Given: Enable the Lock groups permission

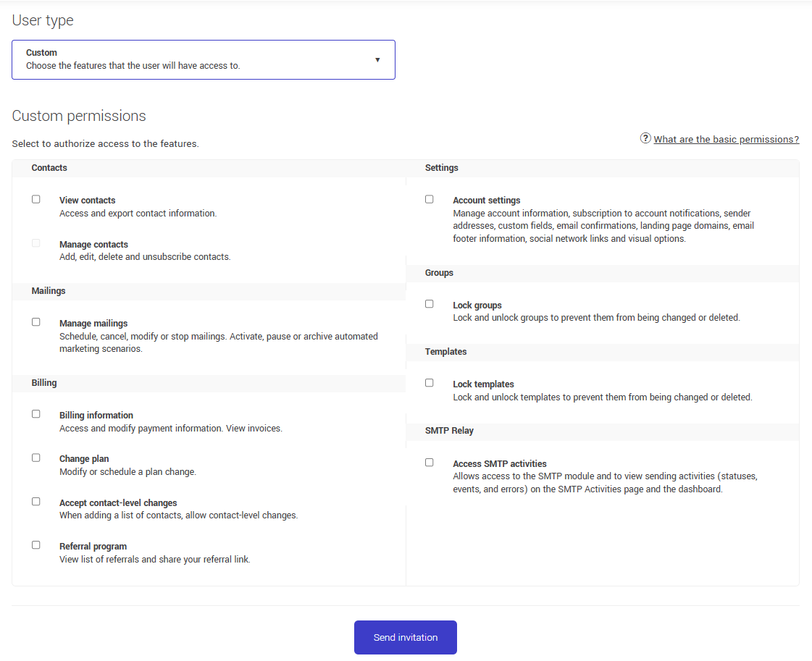Looking at the screenshot, I should pyautogui.click(x=429, y=303).
